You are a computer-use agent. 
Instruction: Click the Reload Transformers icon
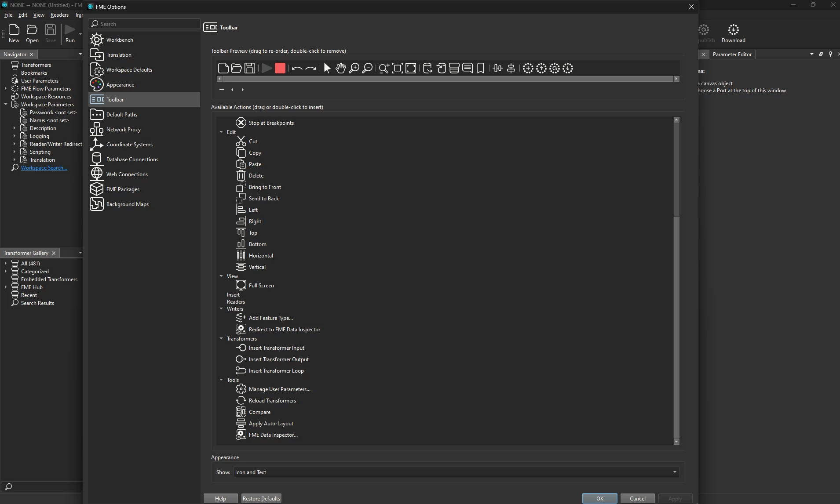(x=241, y=401)
